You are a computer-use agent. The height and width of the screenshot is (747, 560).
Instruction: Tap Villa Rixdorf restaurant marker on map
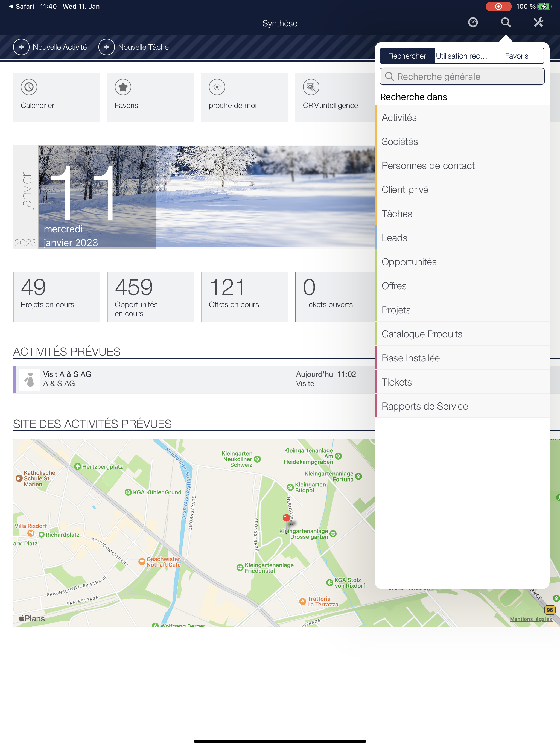click(x=31, y=533)
